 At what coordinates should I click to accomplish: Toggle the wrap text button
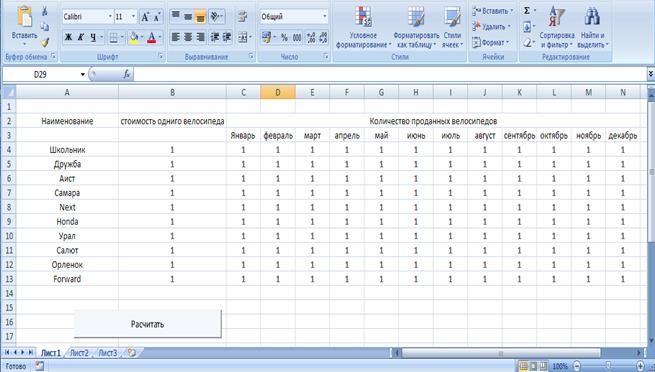243,17
